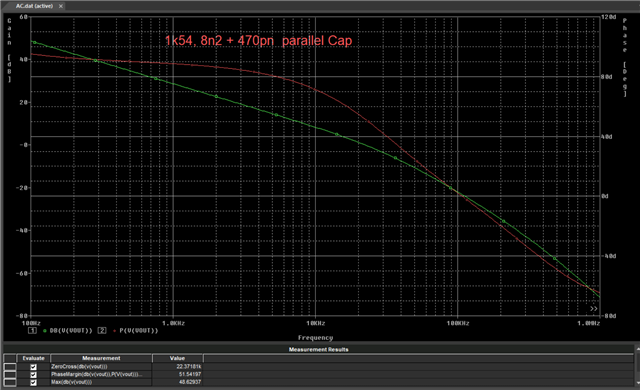The height and width of the screenshot is (390, 640).
Task: Click the 0d phase axis label
Action: point(605,196)
